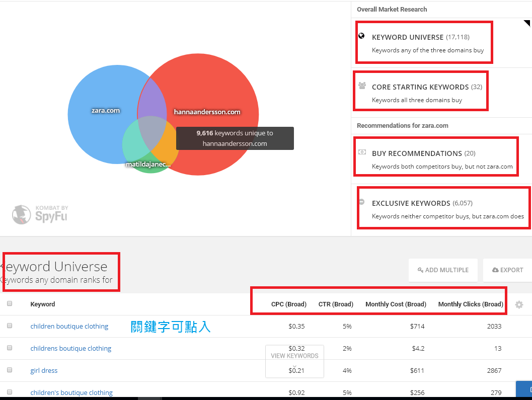Check the girl dress row checkbox

click(x=10, y=370)
